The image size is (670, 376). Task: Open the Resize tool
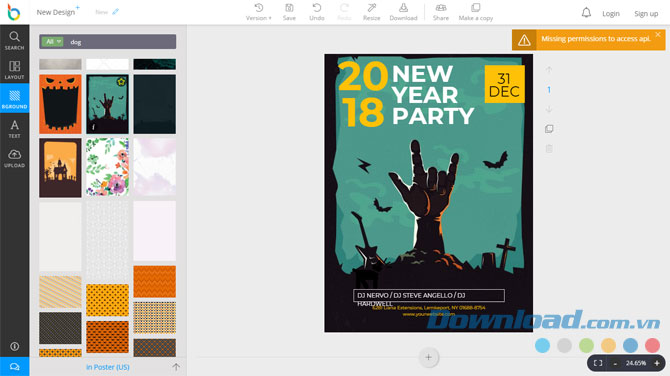[x=371, y=12]
